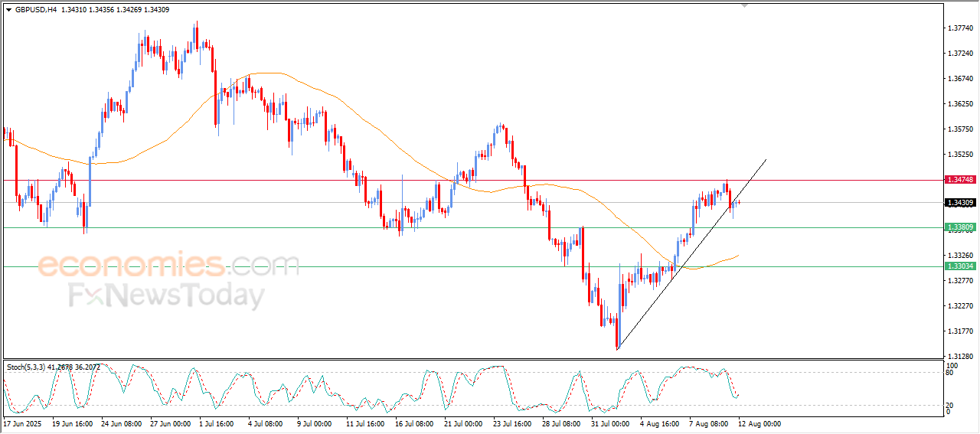Click the 9 Jul 00:00 time label
Screen dimensions: 980x434
pos(314,423)
